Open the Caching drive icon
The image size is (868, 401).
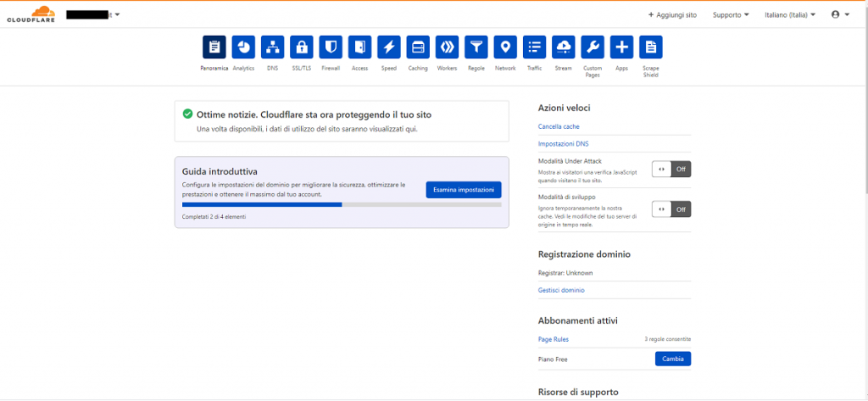tap(418, 47)
